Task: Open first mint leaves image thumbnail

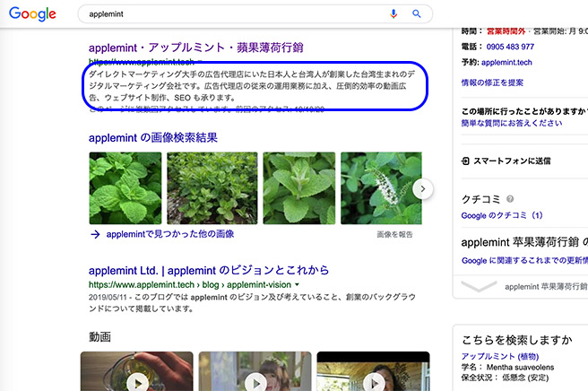Action: [x=125, y=188]
